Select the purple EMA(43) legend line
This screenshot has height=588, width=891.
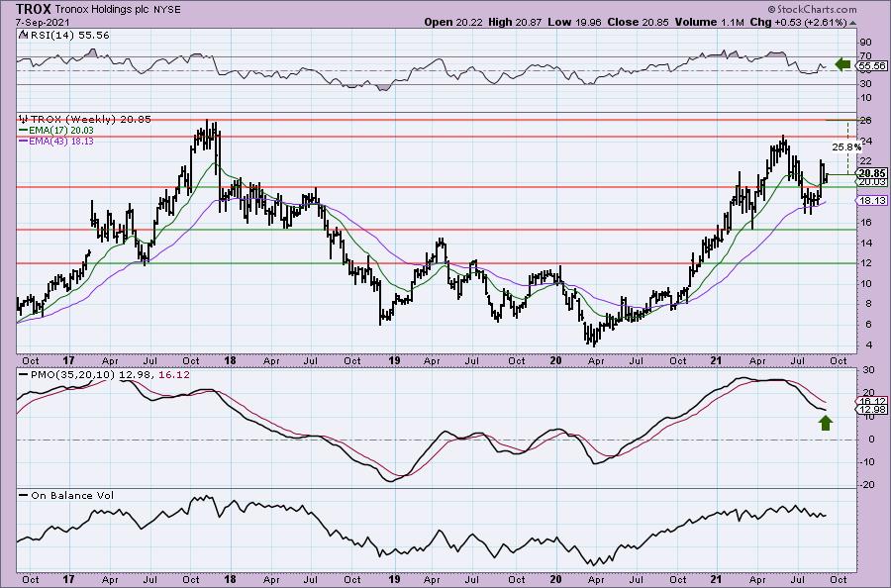(24, 141)
